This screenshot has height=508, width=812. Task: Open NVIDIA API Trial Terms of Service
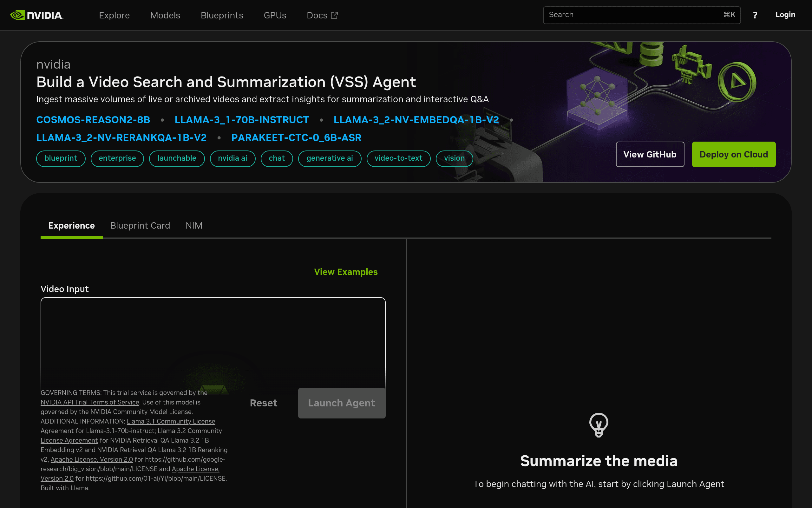[89, 402]
